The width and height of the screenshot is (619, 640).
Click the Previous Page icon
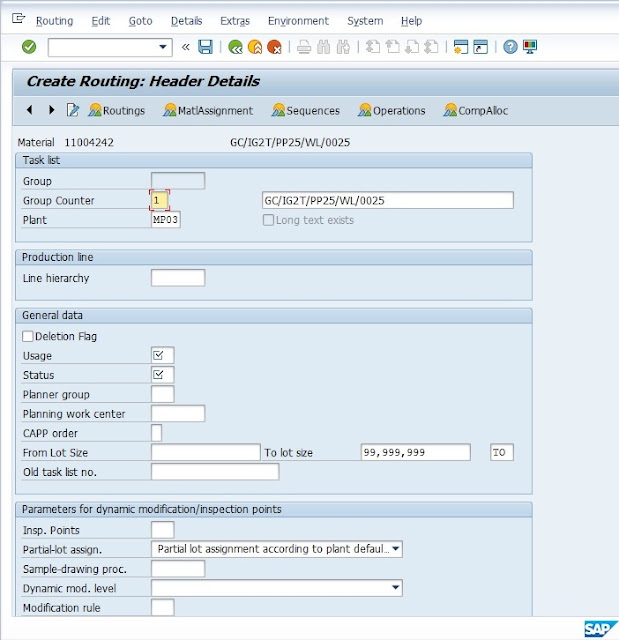(393, 47)
